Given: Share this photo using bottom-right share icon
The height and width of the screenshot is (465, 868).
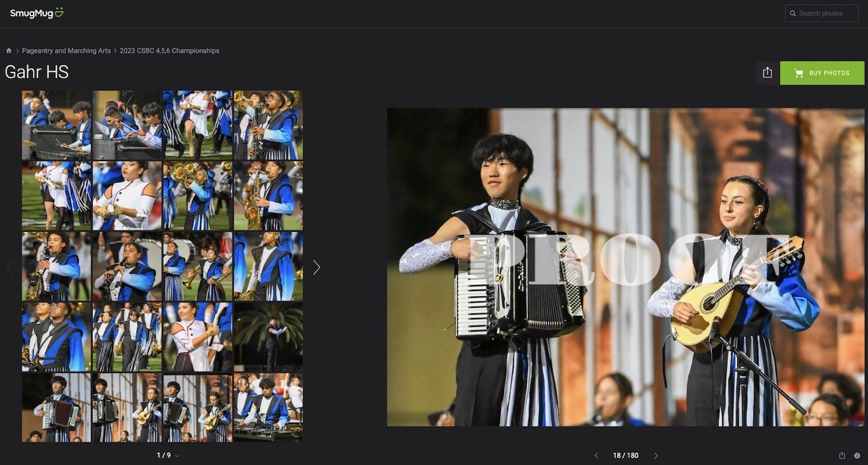Looking at the screenshot, I should point(842,456).
